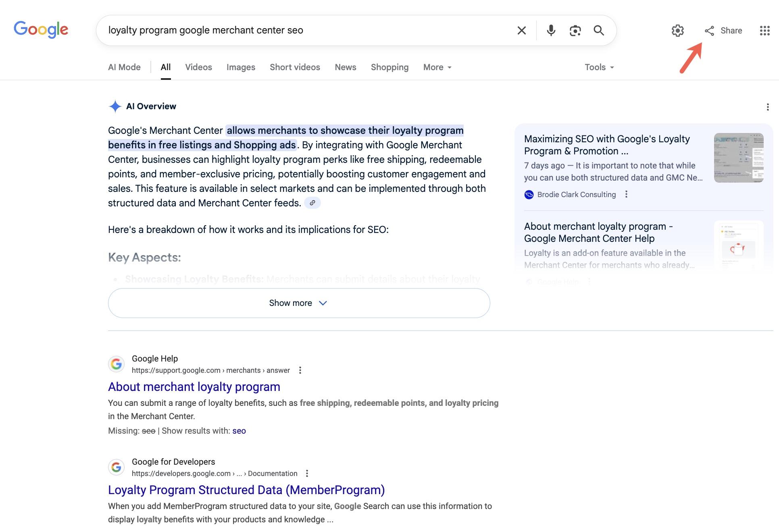
Task: Open options next to Brodie Clark Consulting
Action: (626, 195)
